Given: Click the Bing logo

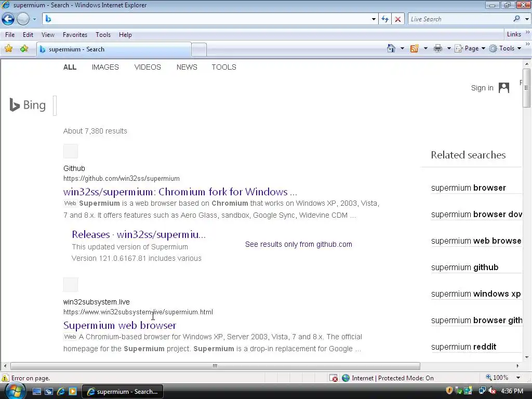Looking at the screenshot, I should [28, 105].
